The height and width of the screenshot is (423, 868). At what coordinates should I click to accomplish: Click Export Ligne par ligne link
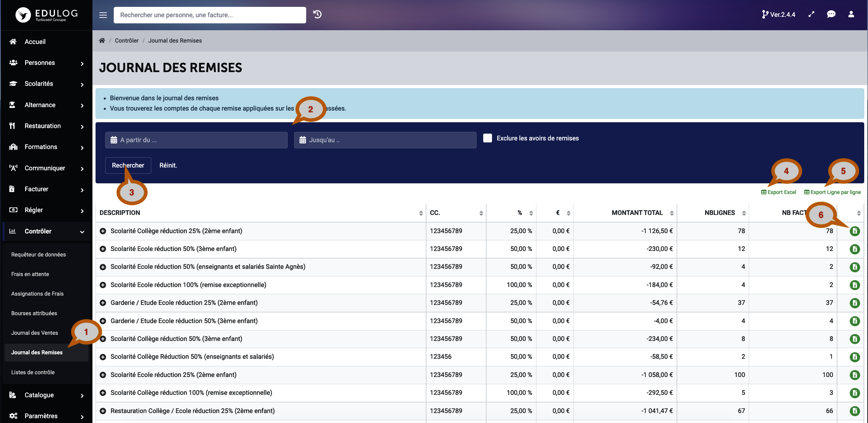point(832,192)
